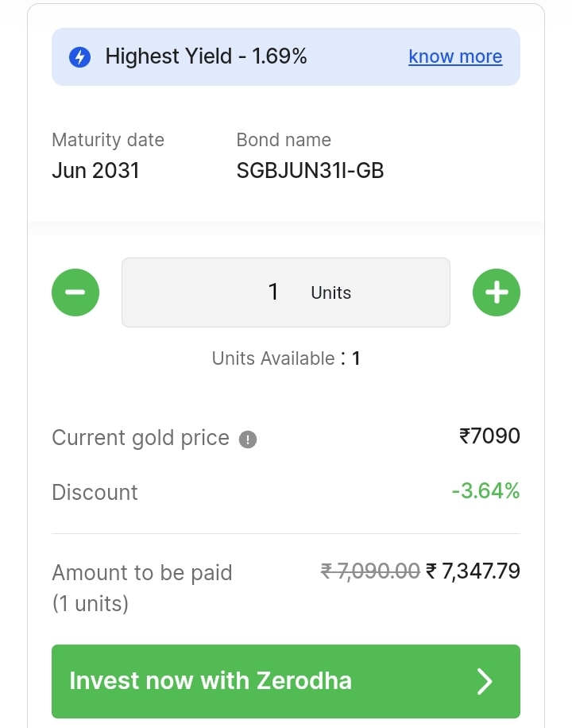Image resolution: width=572 pixels, height=728 pixels.
Task: Click the Jun 2031 maturity date value
Action: (95, 171)
